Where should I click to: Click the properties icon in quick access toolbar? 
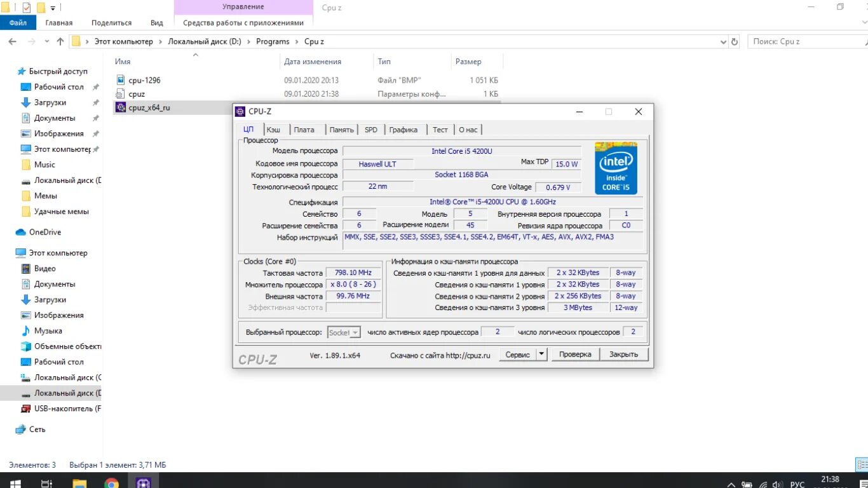coord(27,8)
